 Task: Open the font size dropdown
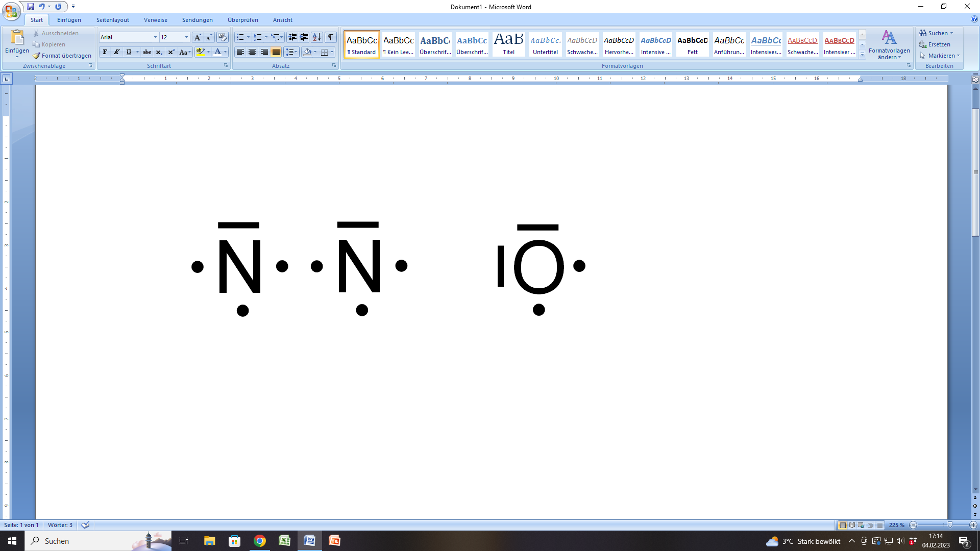(x=186, y=37)
